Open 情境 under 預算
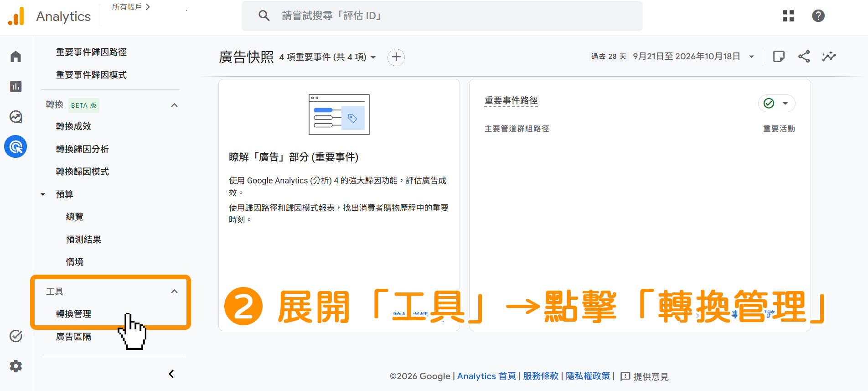This screenshot has width=868, height=391. tap(75, 262)
